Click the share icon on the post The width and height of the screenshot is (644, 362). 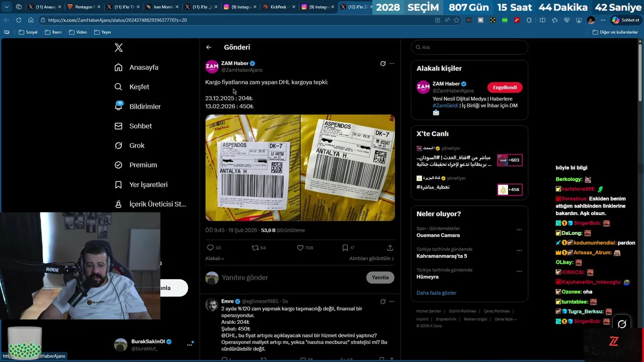click(x=390, y=248)
